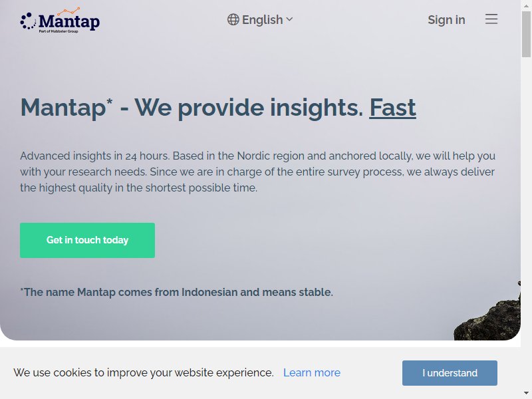Click the Mantap logo in the header
Screen dimensions: 532x399
click(60, 21)
